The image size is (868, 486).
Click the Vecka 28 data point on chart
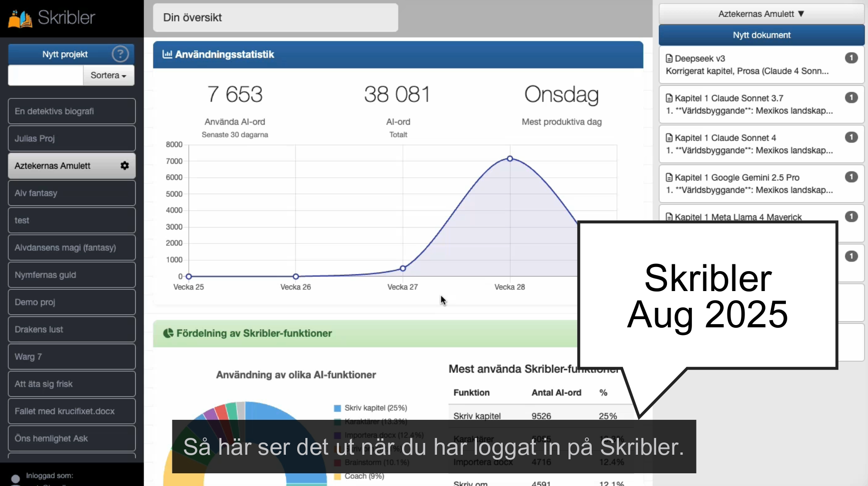510,159
